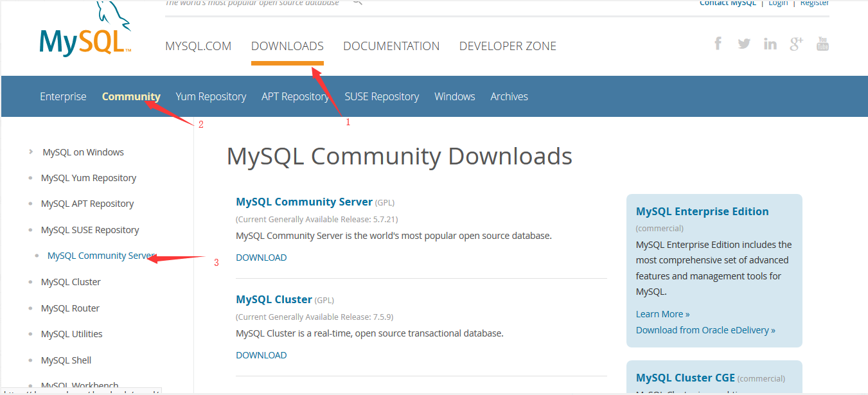
Task: Open the MySQL Twitter icon
Action: (744, 44)
